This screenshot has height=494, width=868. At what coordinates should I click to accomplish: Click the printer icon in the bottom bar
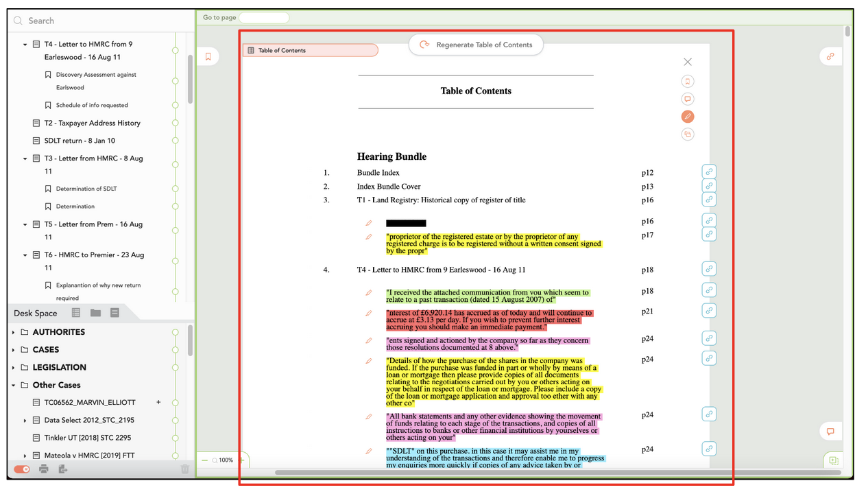(44, 469)
